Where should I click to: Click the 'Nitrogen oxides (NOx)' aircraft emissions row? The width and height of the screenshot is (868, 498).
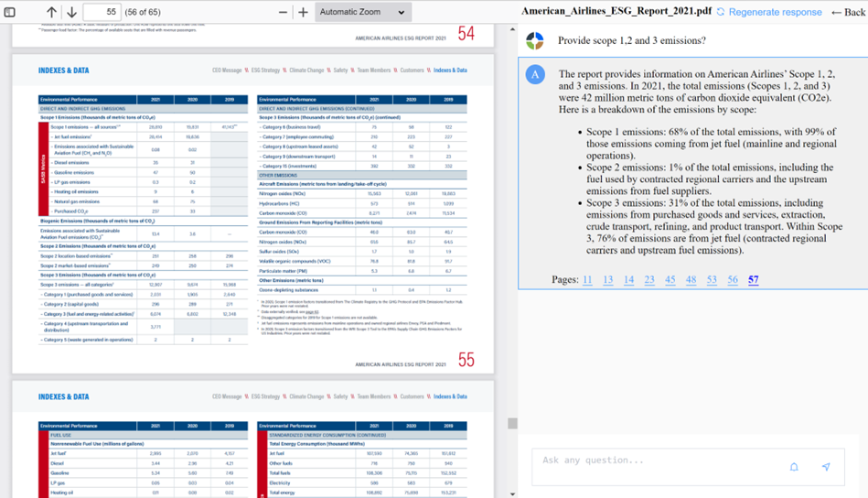[362, 194]
